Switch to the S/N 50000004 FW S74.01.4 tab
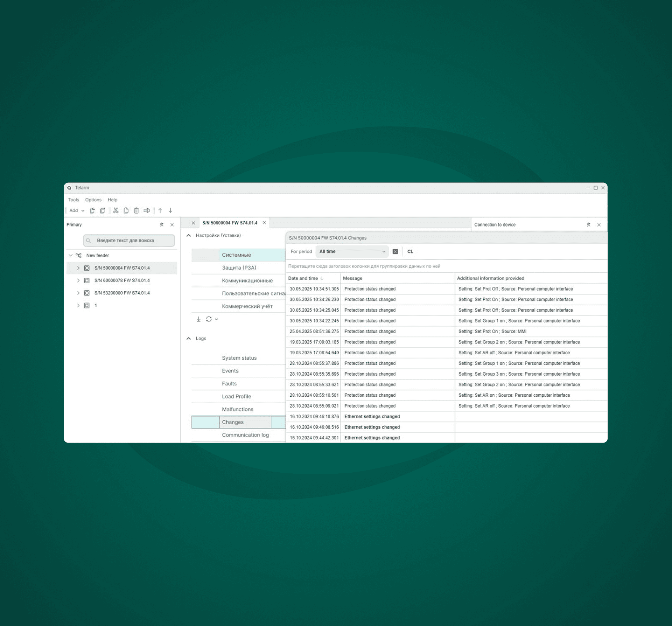The height and width of the screenshot is (626, 672). pos(230,223)
